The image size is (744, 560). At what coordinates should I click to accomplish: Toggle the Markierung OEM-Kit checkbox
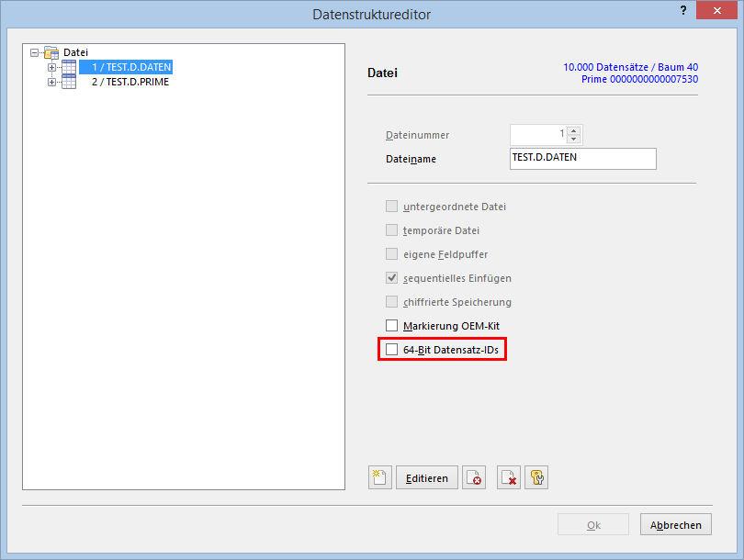click(x=392, y=326)
